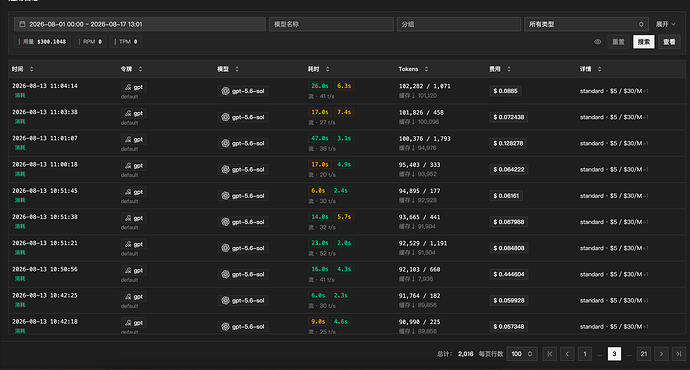The height and width of the screenshot is (370, 690).
Task: Click the fee $ 0.059928 badge
Action: click(x=509, y=300)
